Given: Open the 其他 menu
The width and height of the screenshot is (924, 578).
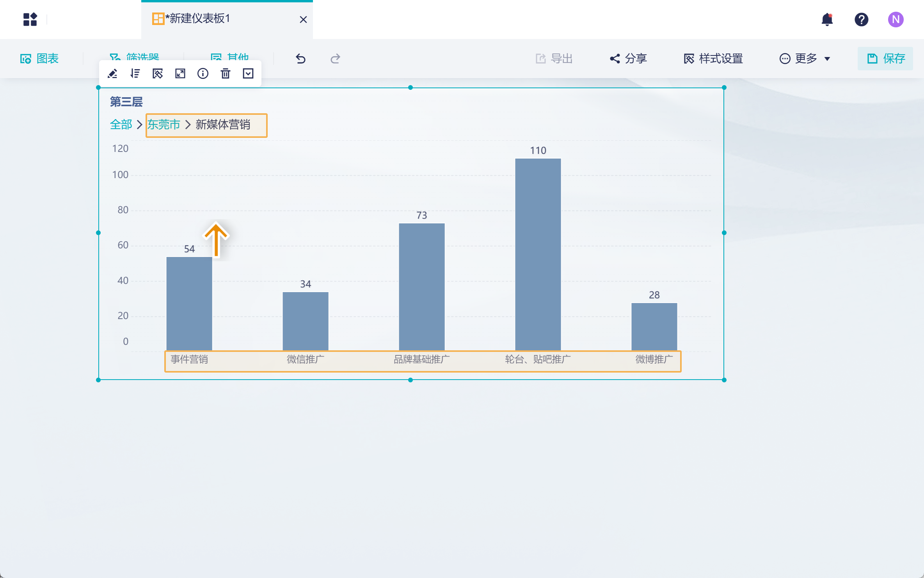Looking at the screenshot, I should click(230, 57).
